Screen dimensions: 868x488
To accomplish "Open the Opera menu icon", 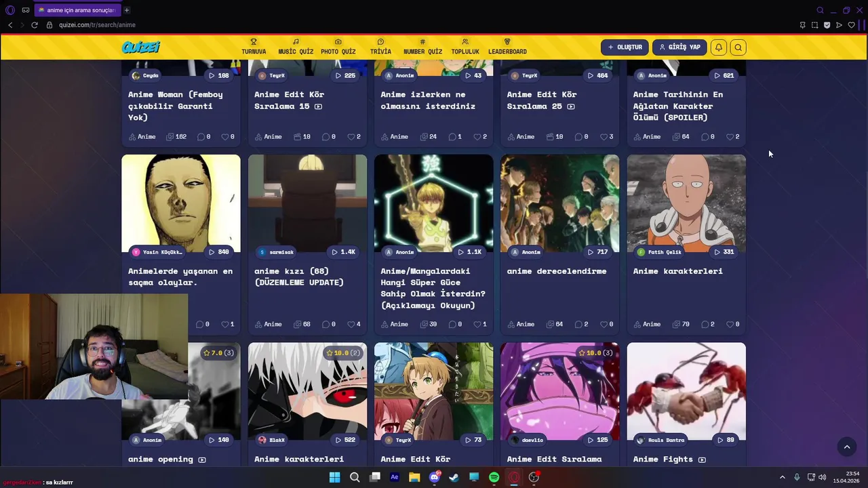I will coord(9,10).
